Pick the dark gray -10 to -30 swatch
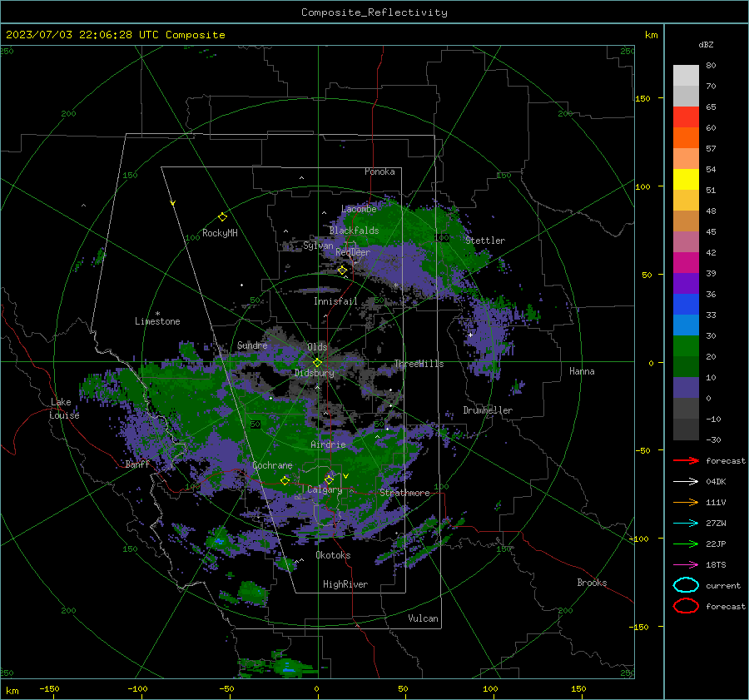The width and height of the screenshot is (749, 700). point(686,429)
